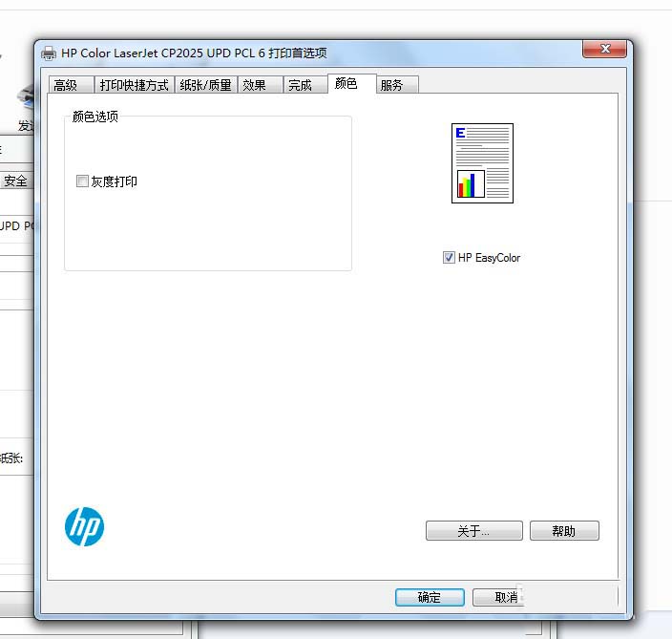Switch to the 高级 tab
This screenshot has width=672, height=639.
(72, 85)
